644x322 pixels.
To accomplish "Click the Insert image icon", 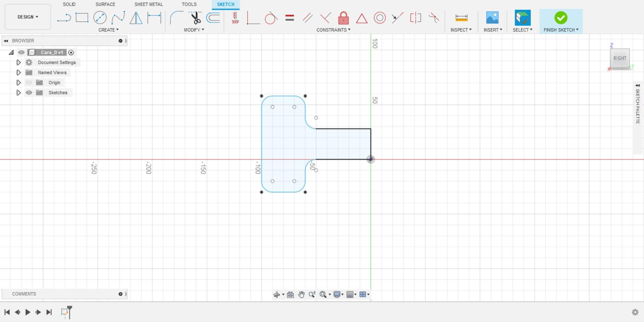I will pos(492,18).
